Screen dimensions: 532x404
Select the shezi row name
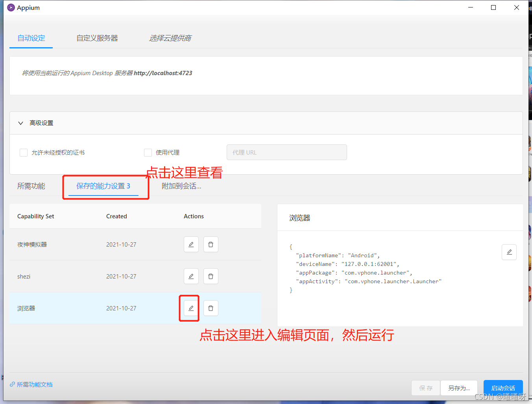click(x=24, y=276)
